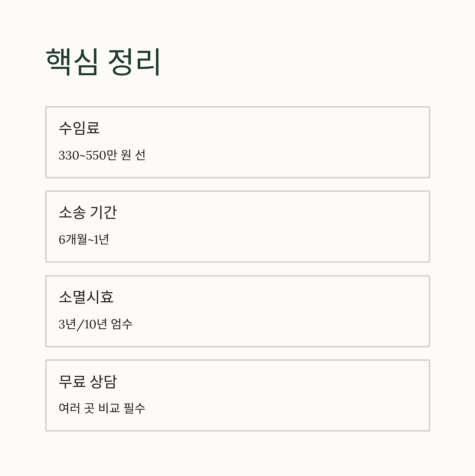The width and height of the screenshot is (475, 476).
Task: Click the 330~550만 원 선 text
Action: click(102, 155)
